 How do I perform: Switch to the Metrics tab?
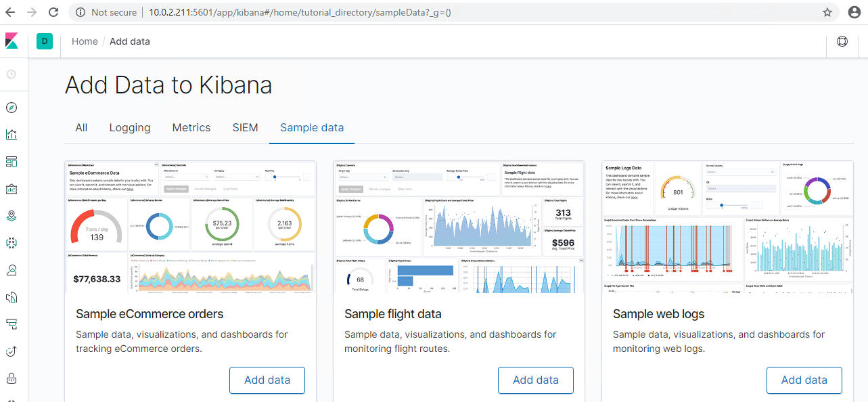click(x=191, y=127)
